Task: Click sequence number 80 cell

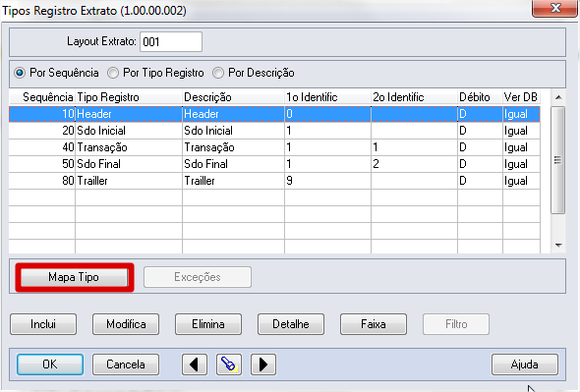Action: (42, 181)
